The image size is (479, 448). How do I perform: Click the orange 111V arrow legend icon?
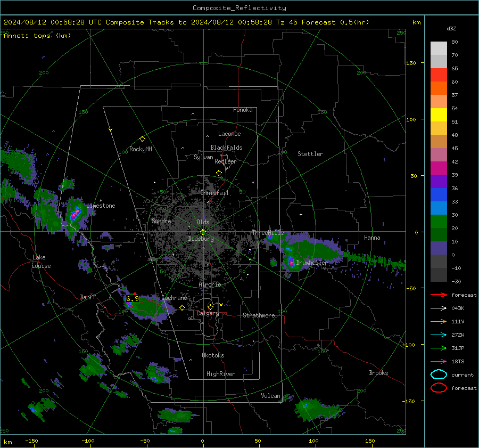click(x=439, y=321)
